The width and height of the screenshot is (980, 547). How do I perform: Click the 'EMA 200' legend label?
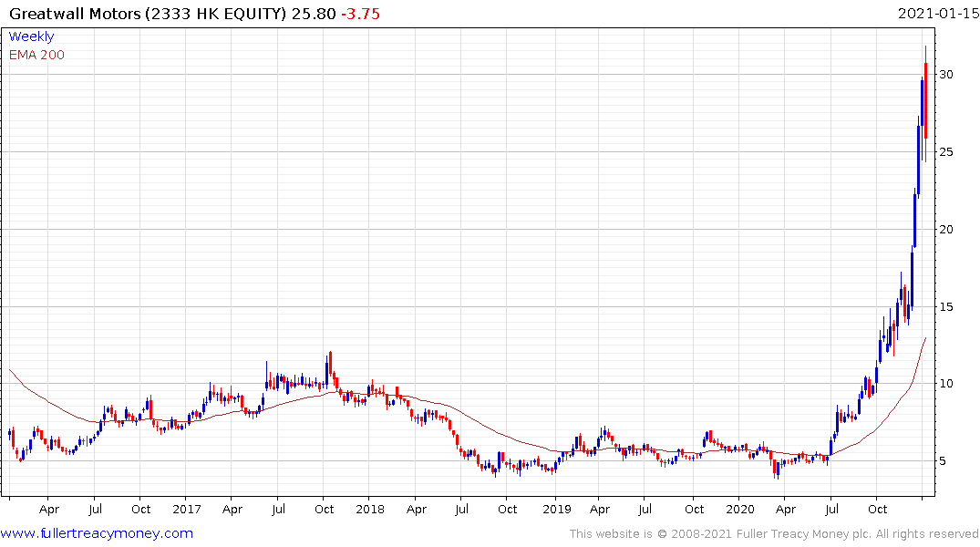pyautogui.click(x=36, y=55)
